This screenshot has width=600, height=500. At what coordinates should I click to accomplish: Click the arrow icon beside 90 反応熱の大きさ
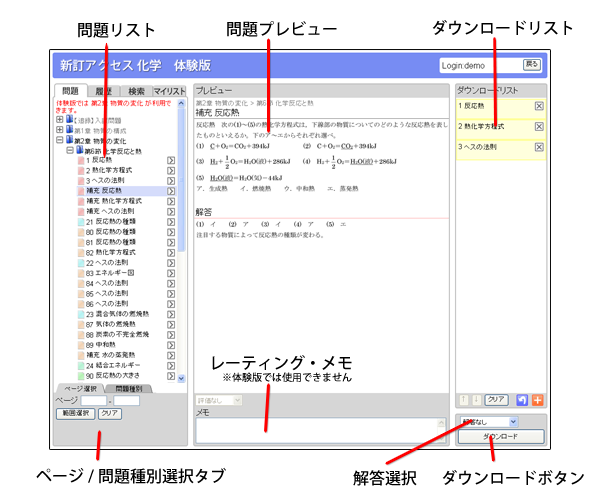coord(171,376)
